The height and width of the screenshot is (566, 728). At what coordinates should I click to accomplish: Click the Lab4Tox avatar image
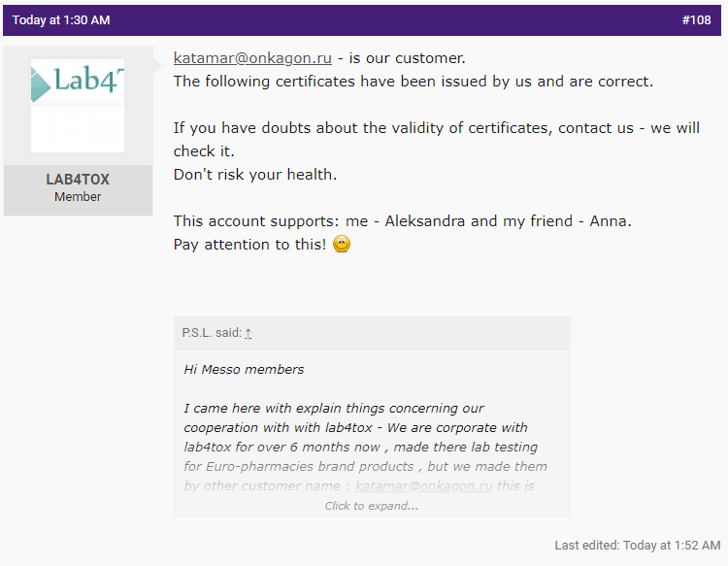pyautogui.click(x=78, y=105)
